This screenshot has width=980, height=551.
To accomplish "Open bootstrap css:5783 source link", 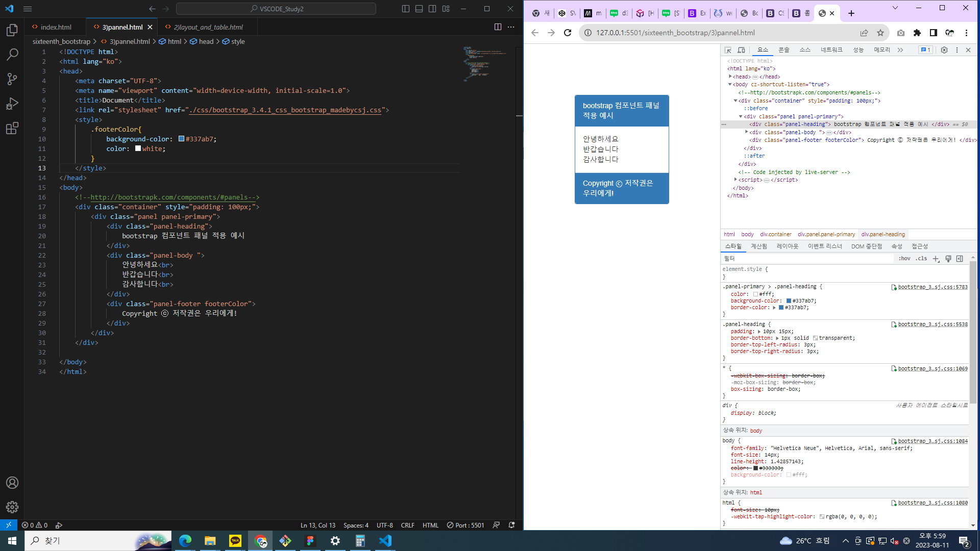I will 932,287.
